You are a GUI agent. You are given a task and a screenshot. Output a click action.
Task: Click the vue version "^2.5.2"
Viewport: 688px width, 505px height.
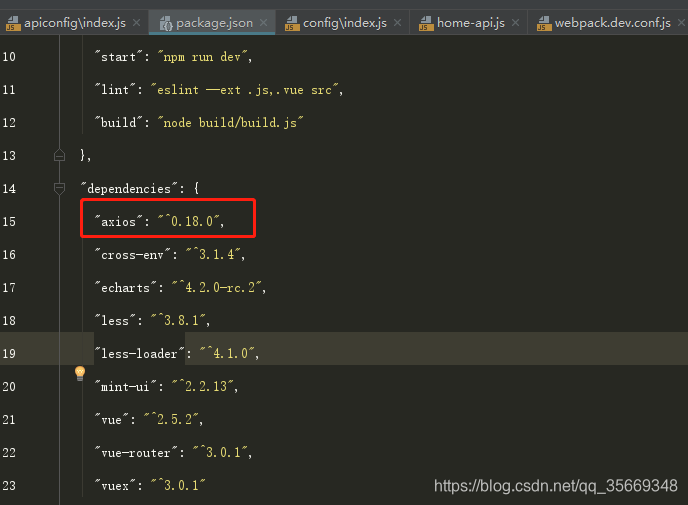pos(171,419)
